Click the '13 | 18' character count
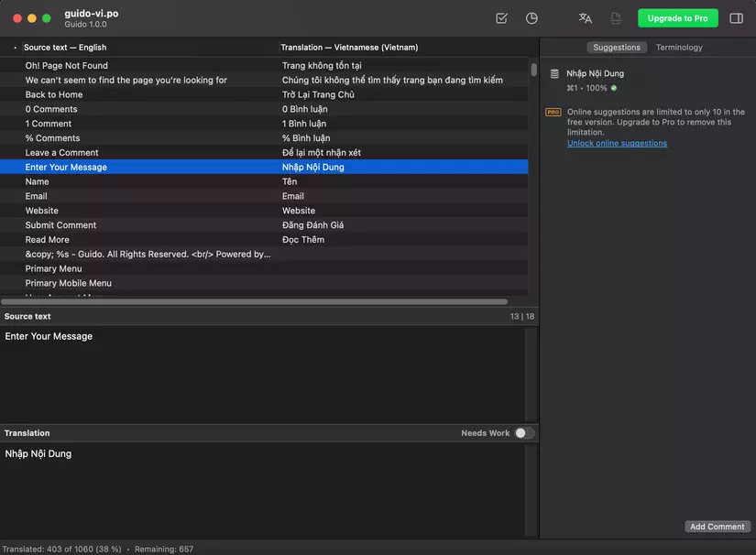The height and width of the screenshot is (555, 756). click(x=522, y=316)
